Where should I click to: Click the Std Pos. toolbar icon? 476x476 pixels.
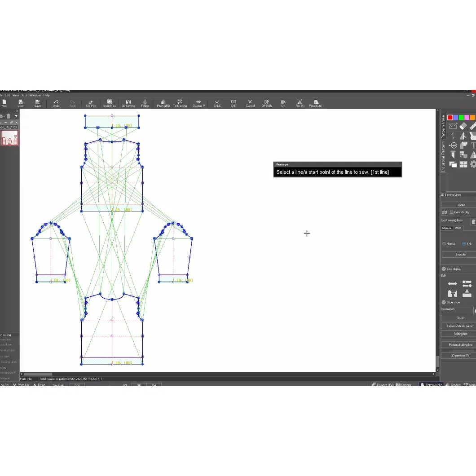click(91, 103)
